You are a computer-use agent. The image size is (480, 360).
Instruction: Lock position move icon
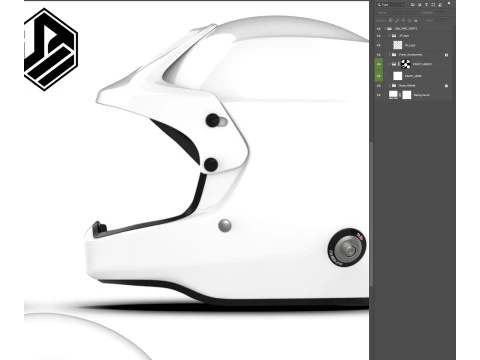coord(403,21)
